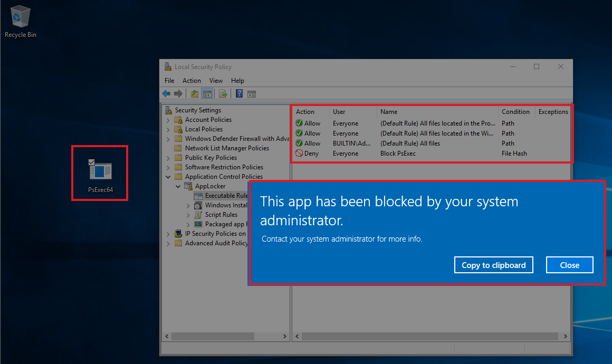
Task: Open the Help menu
Action: pyautogui.click(x=237, y=80)
